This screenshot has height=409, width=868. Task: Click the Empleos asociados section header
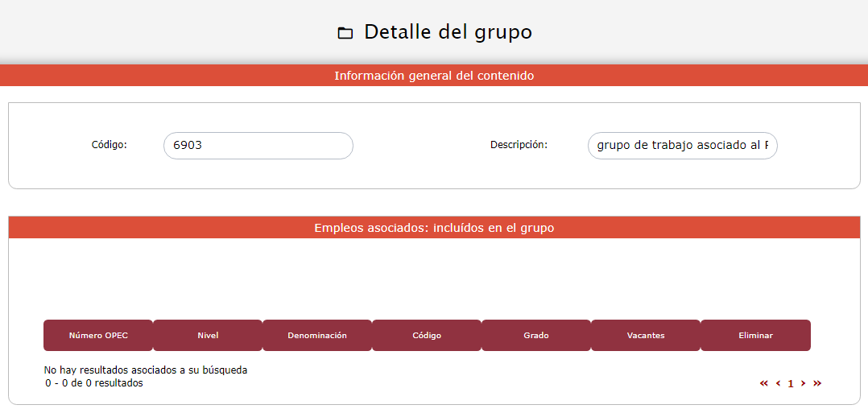434,228
